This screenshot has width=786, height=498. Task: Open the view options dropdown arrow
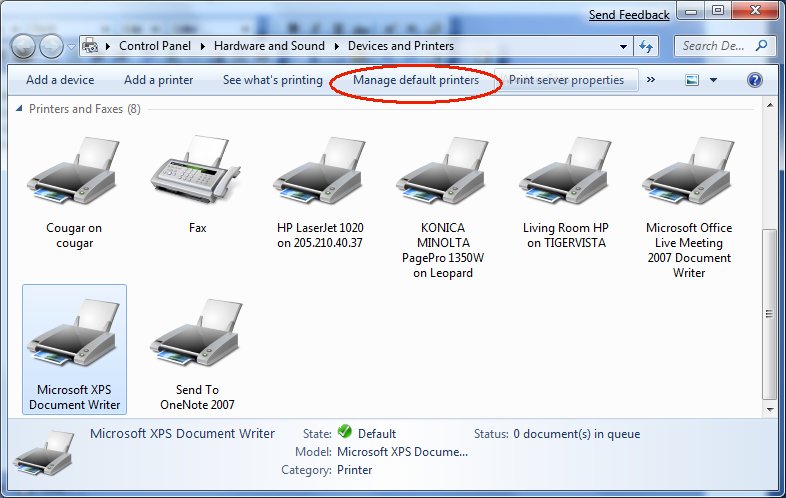point(713,80)
